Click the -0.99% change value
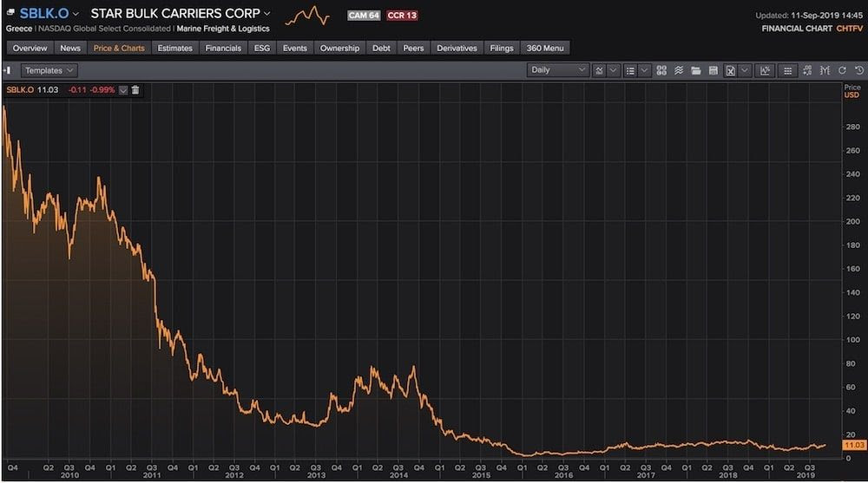868x483 pixels. coord(102,89)
